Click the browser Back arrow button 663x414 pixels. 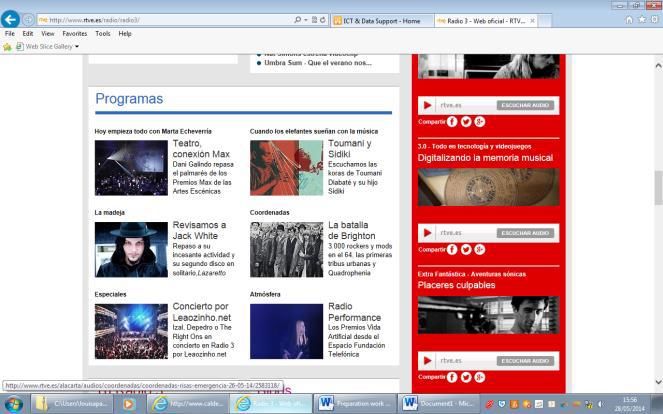[x=10, y=19]
